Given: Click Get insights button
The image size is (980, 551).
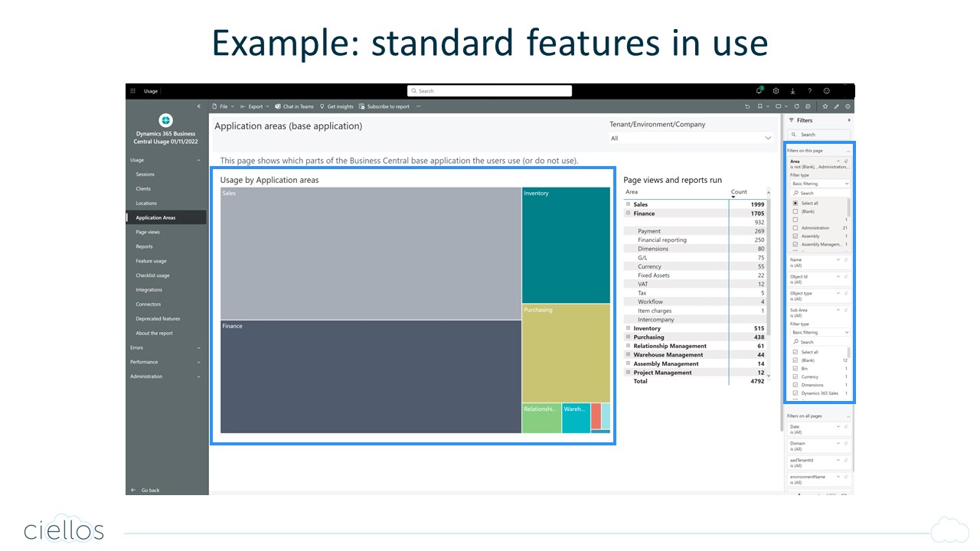Looking at the screenshot, I should click(x=337, y=106).
